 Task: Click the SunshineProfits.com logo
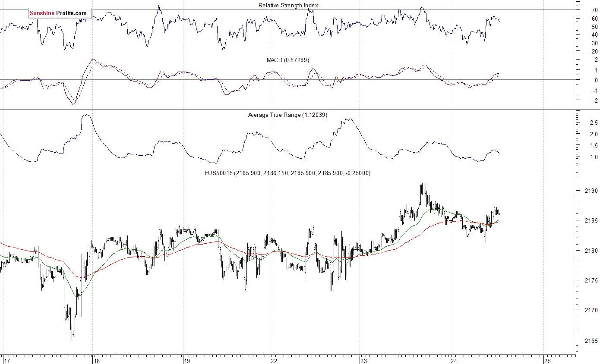tap(60, 13)
